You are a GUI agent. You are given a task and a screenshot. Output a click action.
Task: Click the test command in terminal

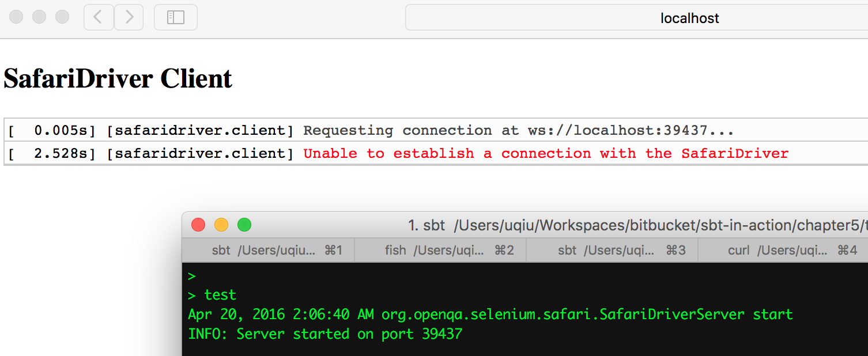[220, 295]
